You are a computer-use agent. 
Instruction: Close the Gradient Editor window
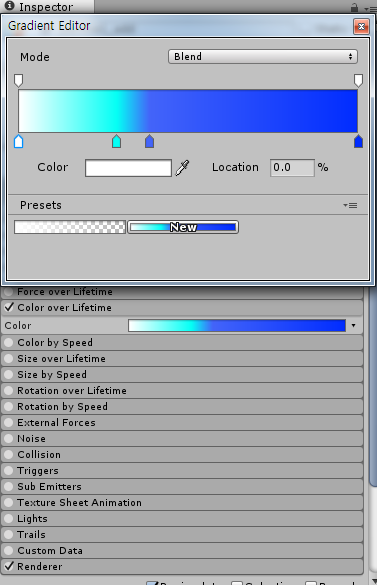tap(361, 26)
